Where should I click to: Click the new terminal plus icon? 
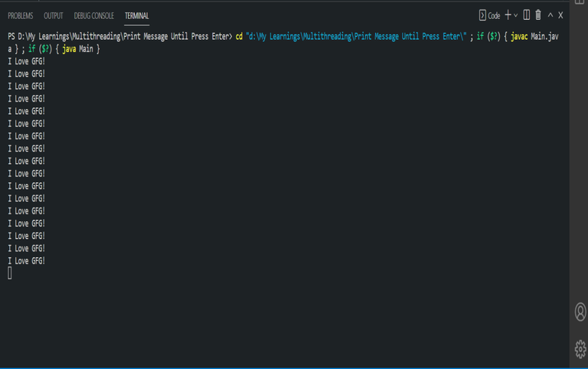click(508, 15)
